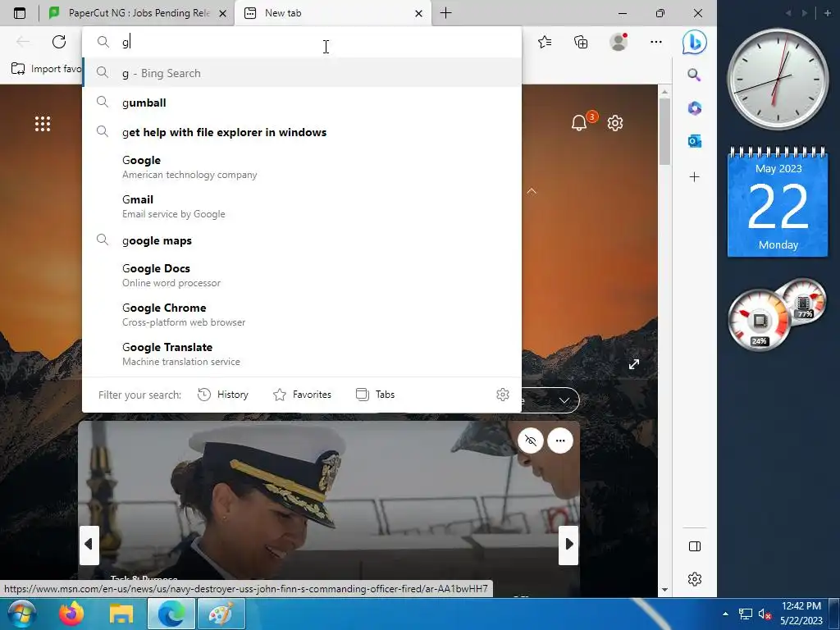The width and height of the screenshot is (840, 630).
Task: Expand the background image fullscreen arrow icon
Action: click(x=634, y=364)
